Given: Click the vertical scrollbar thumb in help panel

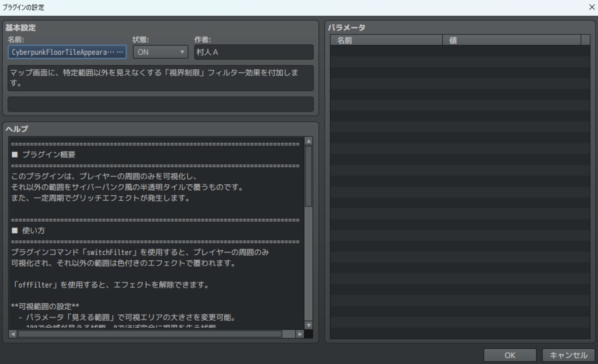Looking at the screenshot, I should (309, 175).
